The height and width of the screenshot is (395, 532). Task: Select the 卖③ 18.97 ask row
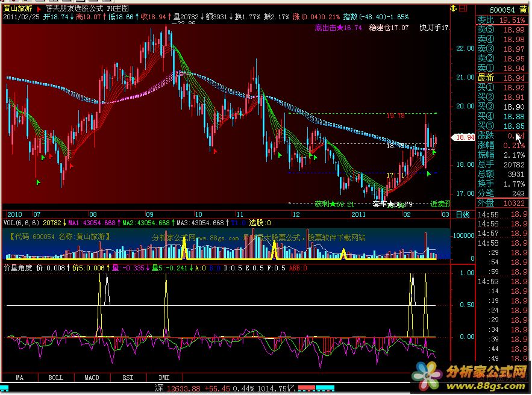point(501,49)
